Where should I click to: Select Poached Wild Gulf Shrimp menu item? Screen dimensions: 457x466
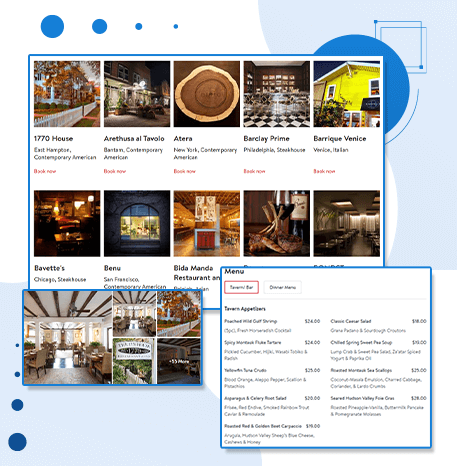coord(251,321)
